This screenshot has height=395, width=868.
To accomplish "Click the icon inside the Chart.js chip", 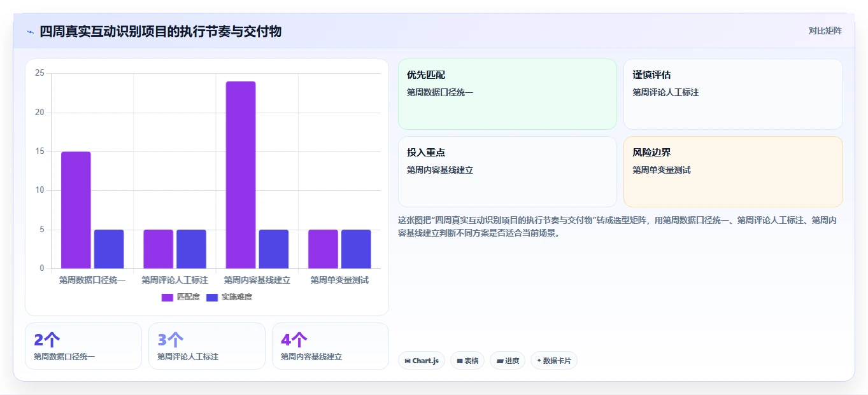I will (x=408, y=361).
